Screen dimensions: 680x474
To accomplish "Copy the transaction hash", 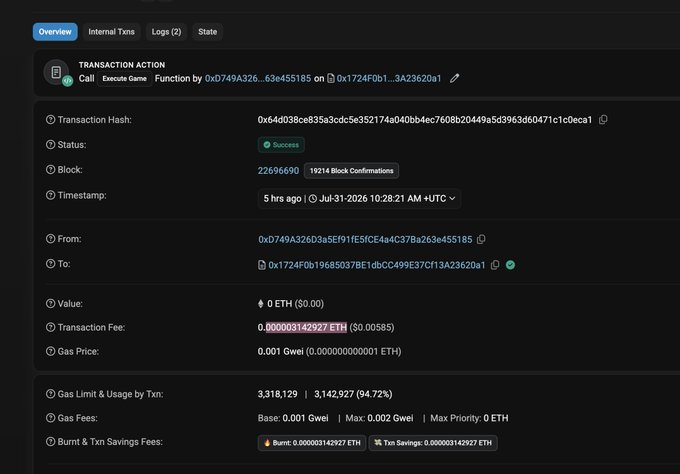I will (603, 120).
